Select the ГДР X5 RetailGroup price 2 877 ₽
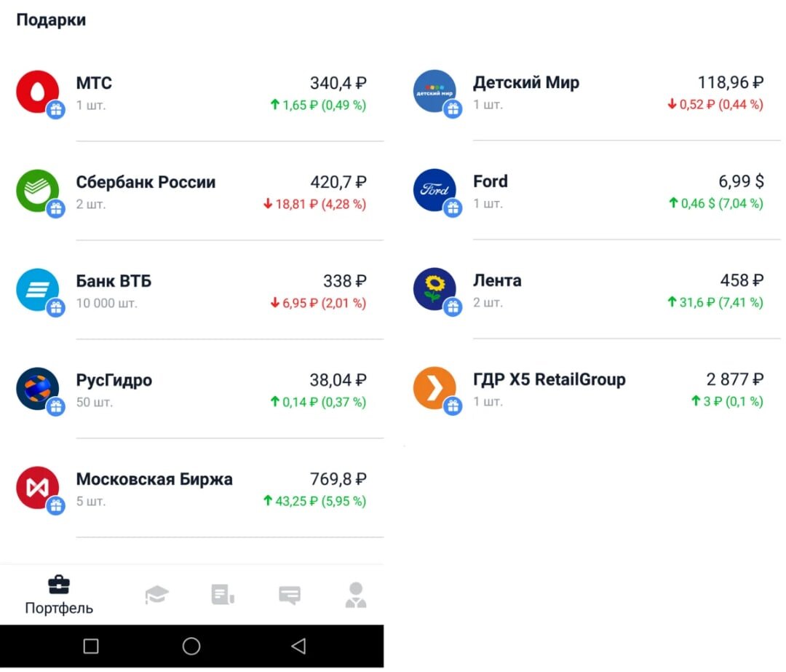 [x=734, y=379]
